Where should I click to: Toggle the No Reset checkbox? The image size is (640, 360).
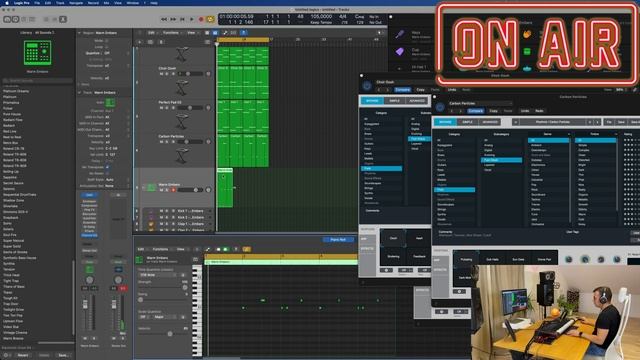pyautogui.click(x=107, y=173)
